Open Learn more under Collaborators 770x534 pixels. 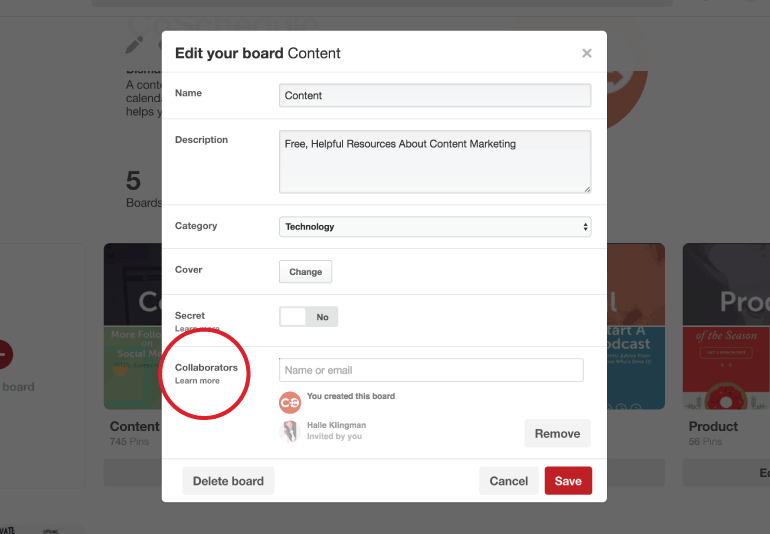point(197,381)
